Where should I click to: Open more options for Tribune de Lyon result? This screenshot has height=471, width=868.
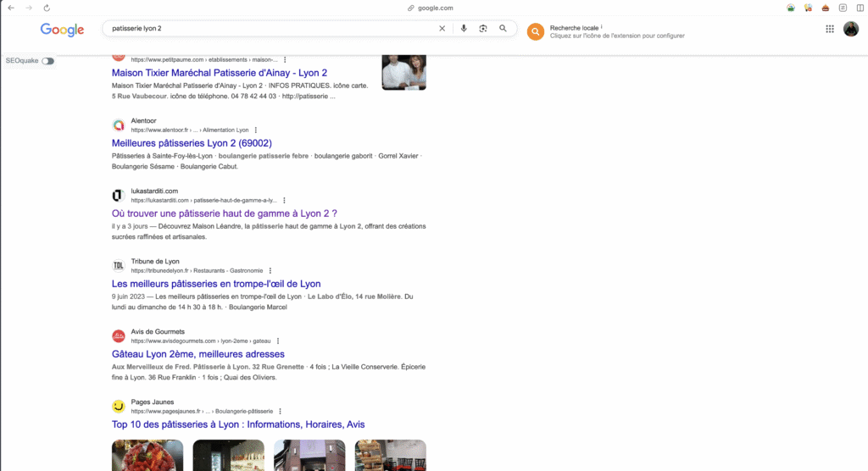270,270
